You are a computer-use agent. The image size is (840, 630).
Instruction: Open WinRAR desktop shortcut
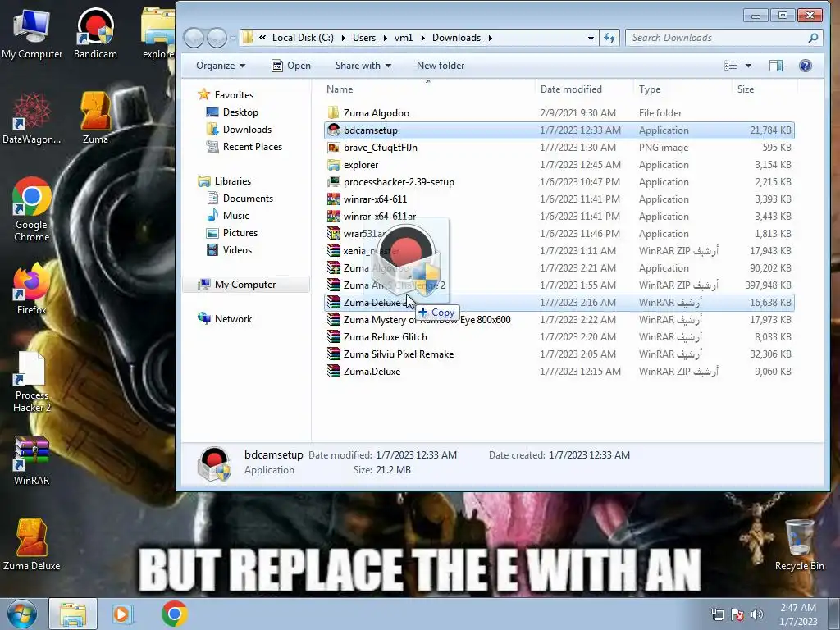pyautogui.click(x=32, y=461)
